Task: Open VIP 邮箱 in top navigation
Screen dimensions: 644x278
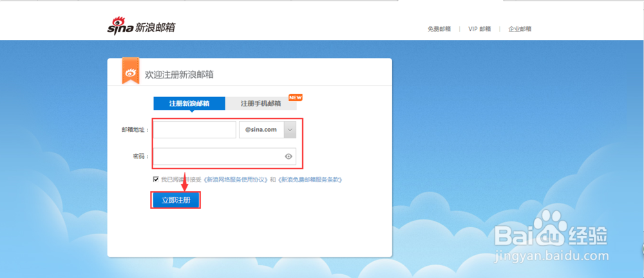Action: pyautogui.click(x=479, y=29)
